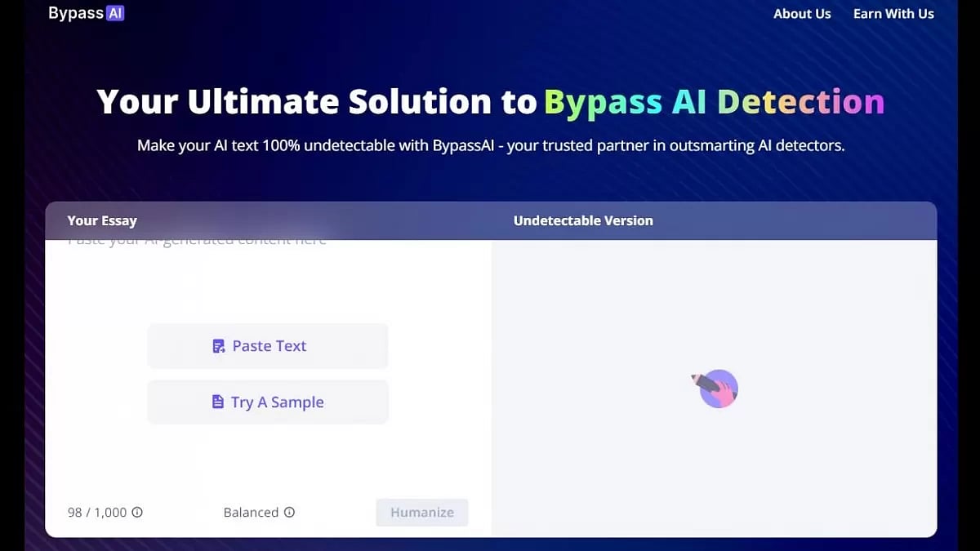Switch to the Undetectable Version panel
Viewport: 980px width, 551px height.
coord(583,220)
